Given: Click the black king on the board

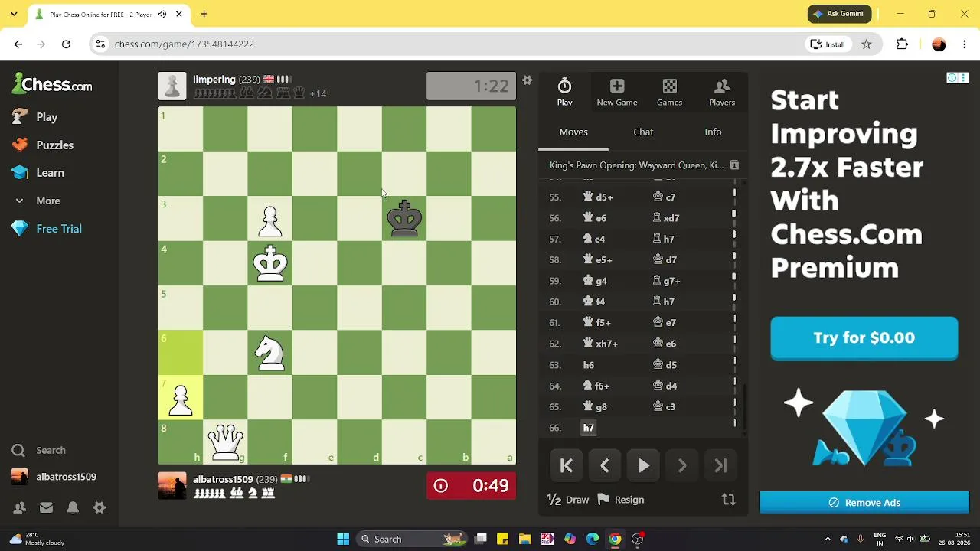Looking at the screenshot, I should point(404,219).
